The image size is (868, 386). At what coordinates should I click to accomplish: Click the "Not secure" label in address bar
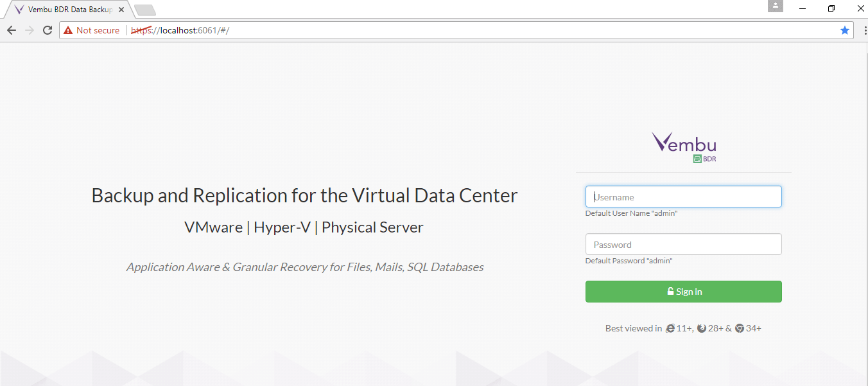point(98,30)
